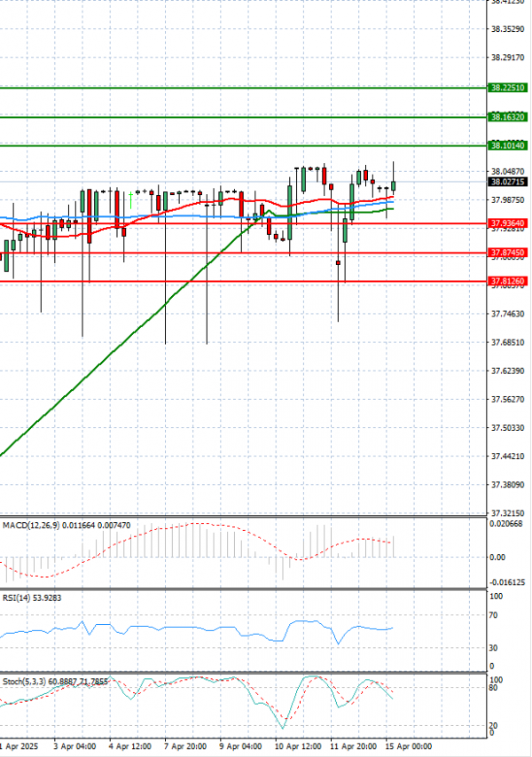The image size is (532, 757).
Task: Click the 37.68510 price axis value
Action: coord(507,342)
